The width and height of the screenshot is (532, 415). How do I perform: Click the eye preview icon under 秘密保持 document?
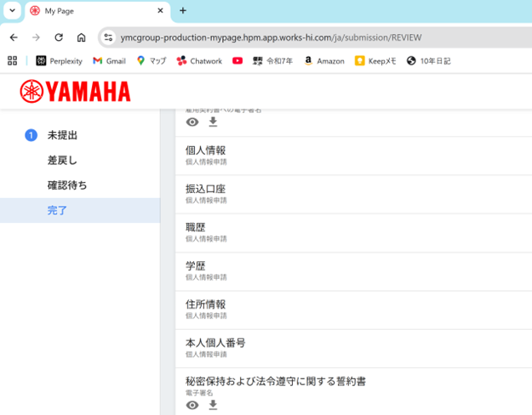[192, 406]
